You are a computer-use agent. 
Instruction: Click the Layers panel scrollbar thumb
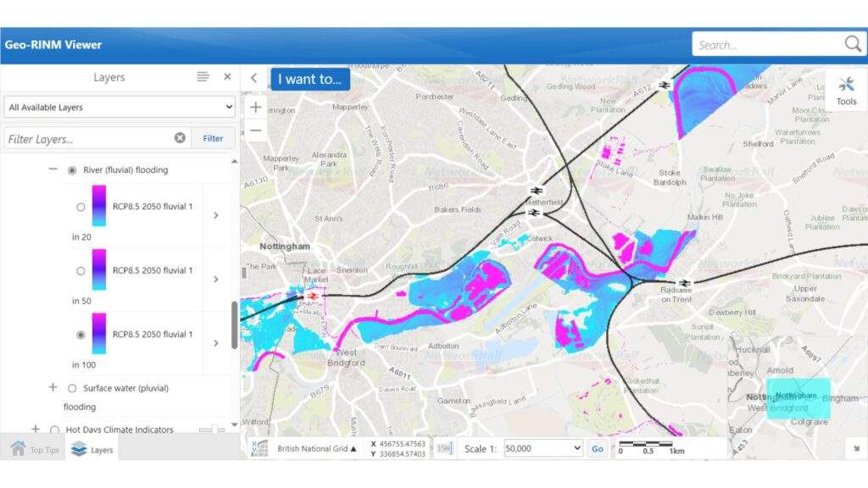(x=234, y=325)
